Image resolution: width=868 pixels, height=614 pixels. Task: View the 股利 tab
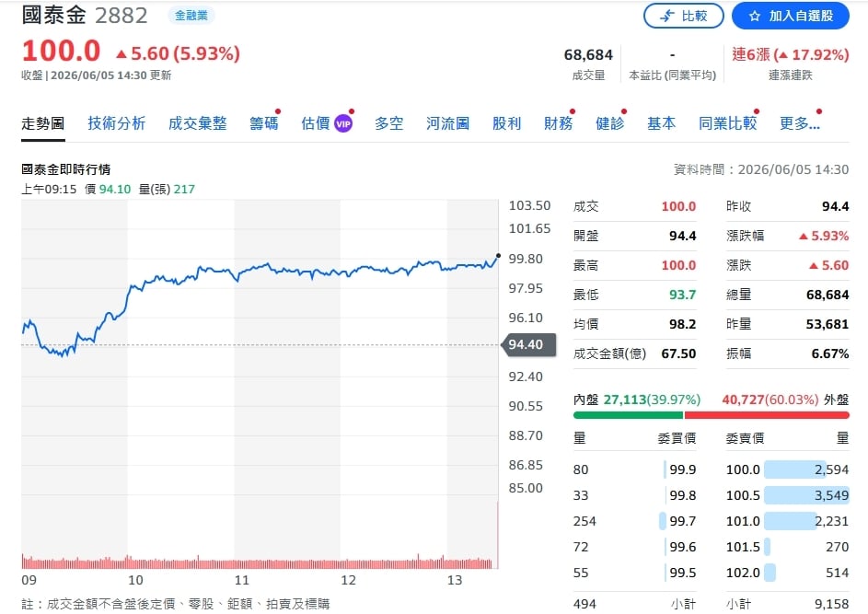[x=506, y=123]
